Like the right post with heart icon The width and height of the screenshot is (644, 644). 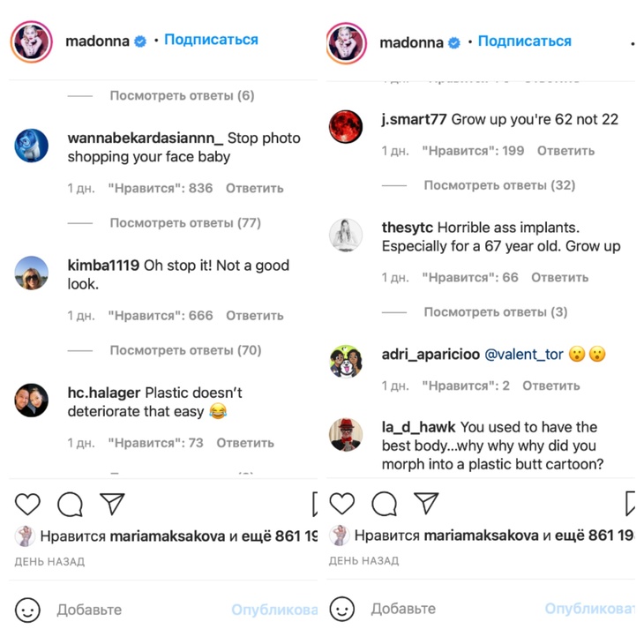(341, 503)
